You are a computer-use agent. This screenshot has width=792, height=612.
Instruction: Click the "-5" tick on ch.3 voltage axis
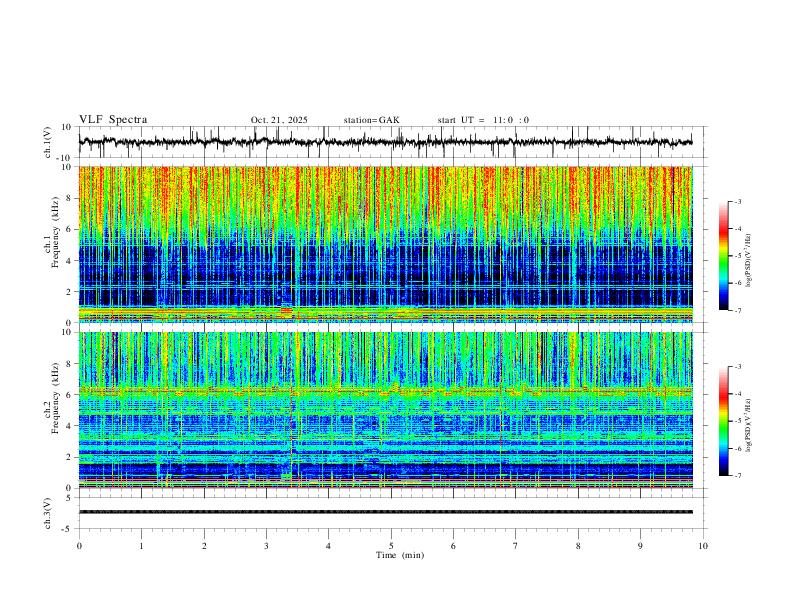68,529
